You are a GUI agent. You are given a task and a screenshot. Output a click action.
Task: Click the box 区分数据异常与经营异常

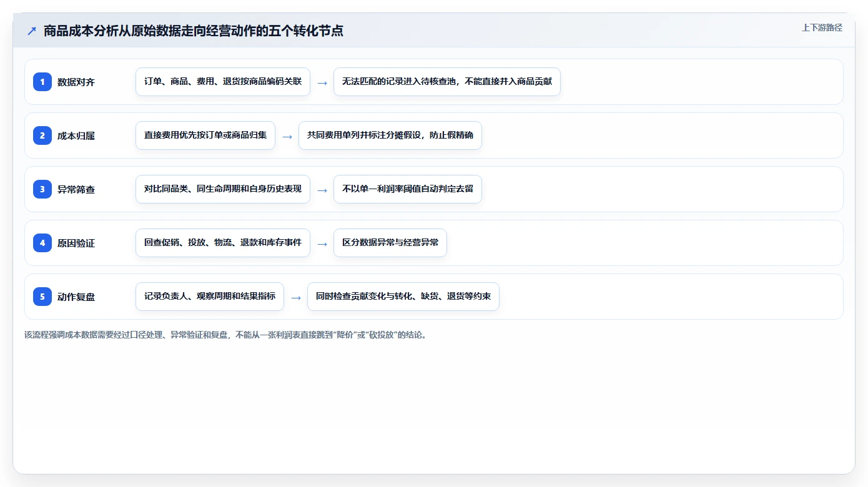(390, 243)
